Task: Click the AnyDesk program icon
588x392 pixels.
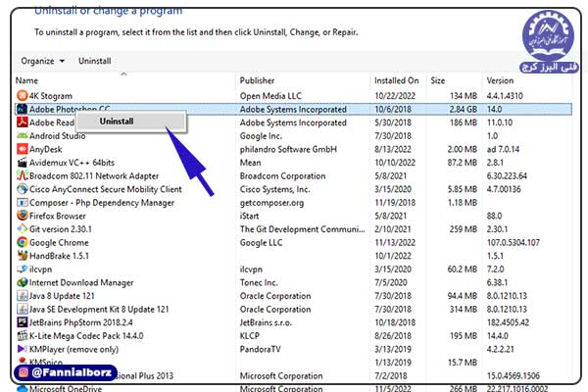Action: (x=22, y=149)
